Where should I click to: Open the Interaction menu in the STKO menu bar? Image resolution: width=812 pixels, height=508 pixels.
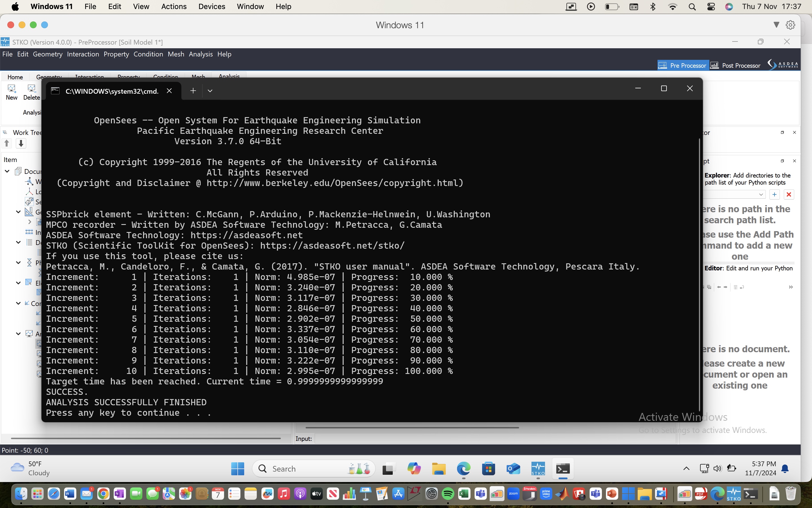(83, 54)
